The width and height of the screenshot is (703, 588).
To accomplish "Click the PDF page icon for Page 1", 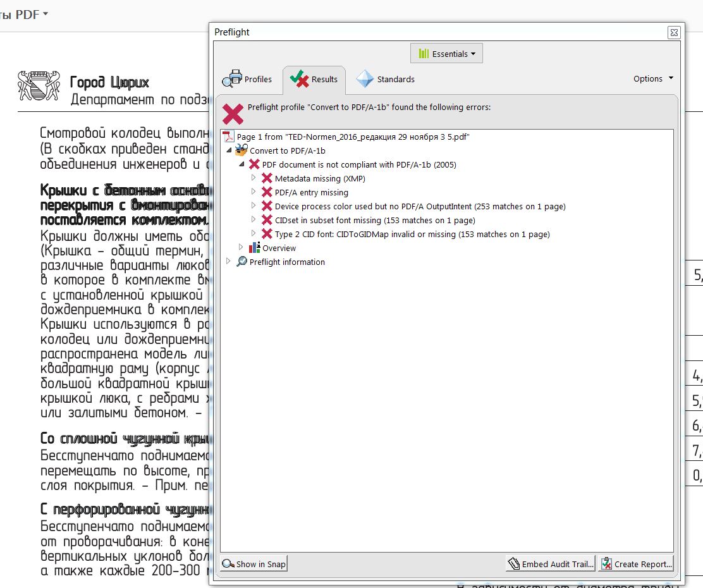I will point(228,137).
